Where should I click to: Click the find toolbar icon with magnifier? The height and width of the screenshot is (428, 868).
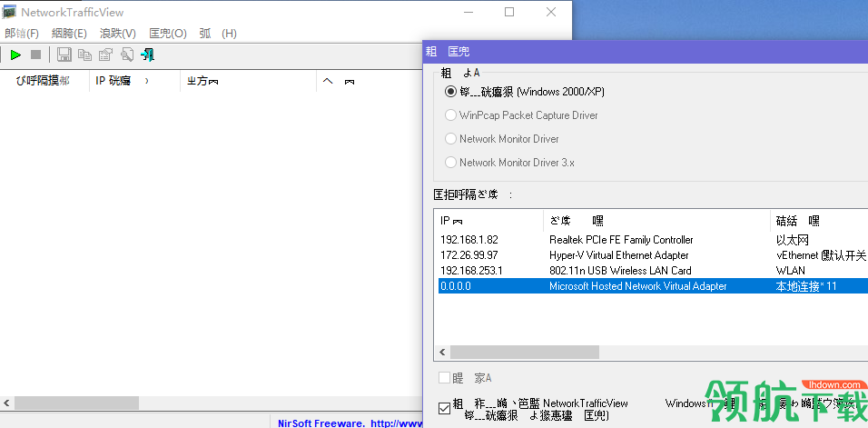pos(127,55)
